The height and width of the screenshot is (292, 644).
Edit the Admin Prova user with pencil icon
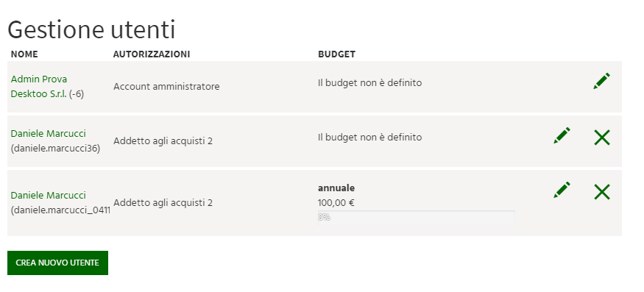click(x=602, y=81)
